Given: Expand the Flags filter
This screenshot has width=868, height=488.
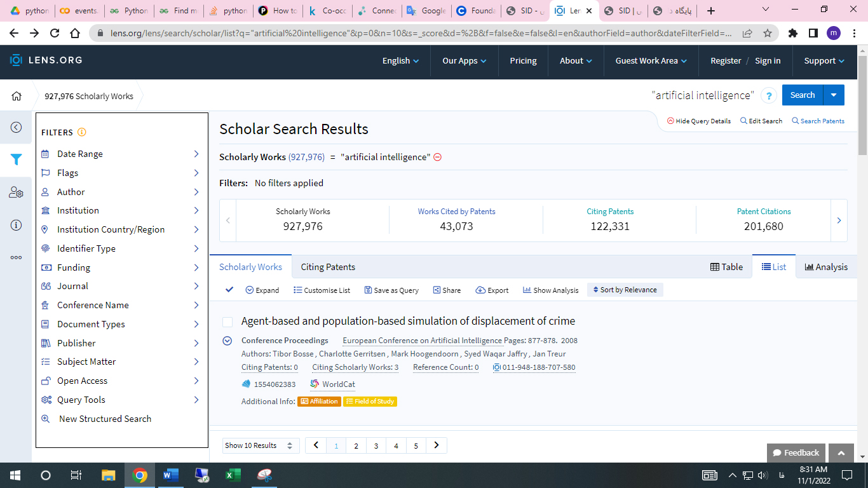Looking at the screenshot, I should pyautogui.click(x=121, y=173).
